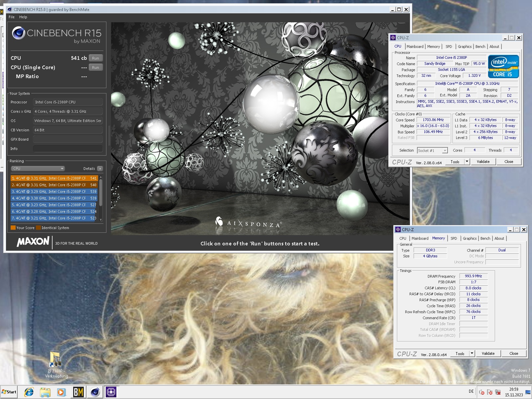Viewport: 532px width, 399px height.
Task: Click the DE language indicator
Action: tap(471, 391)
